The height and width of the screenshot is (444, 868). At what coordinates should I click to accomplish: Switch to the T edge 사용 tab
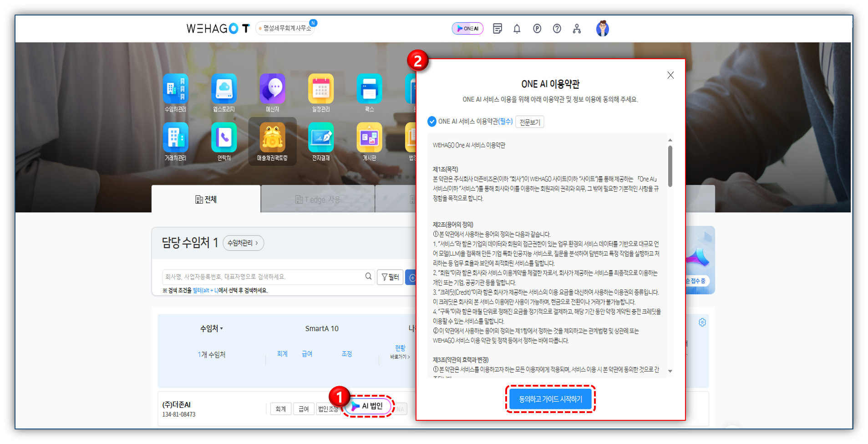point(318,199)
